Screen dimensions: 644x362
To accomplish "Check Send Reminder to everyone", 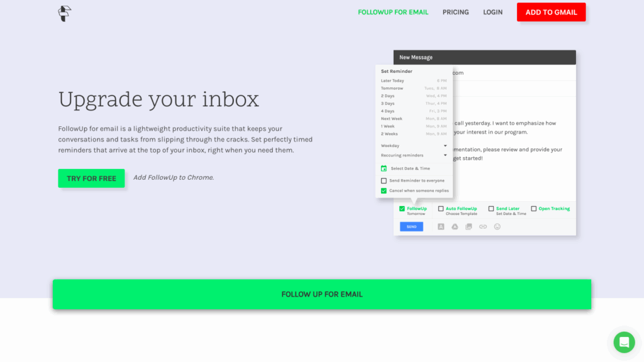I will point(384,180).
